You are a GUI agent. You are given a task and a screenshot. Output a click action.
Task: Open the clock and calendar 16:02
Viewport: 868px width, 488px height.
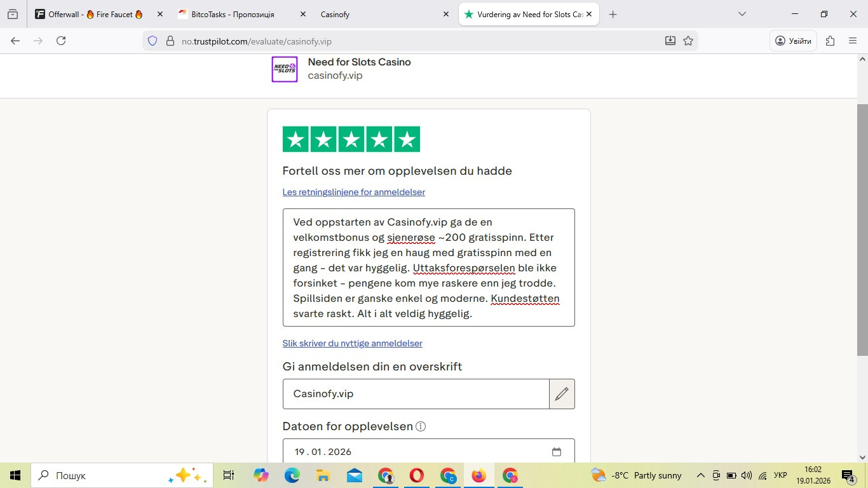(813, 475)
